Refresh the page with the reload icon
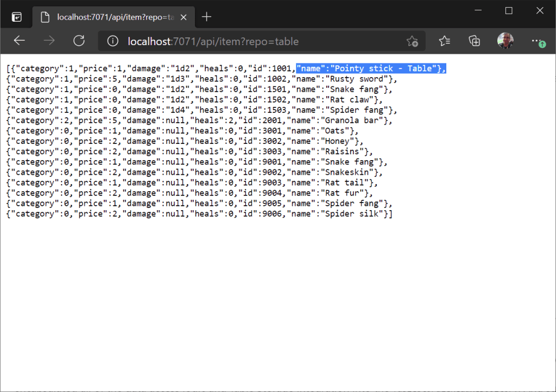This screenshot has width=556, height=392. [x=79, y=41]
